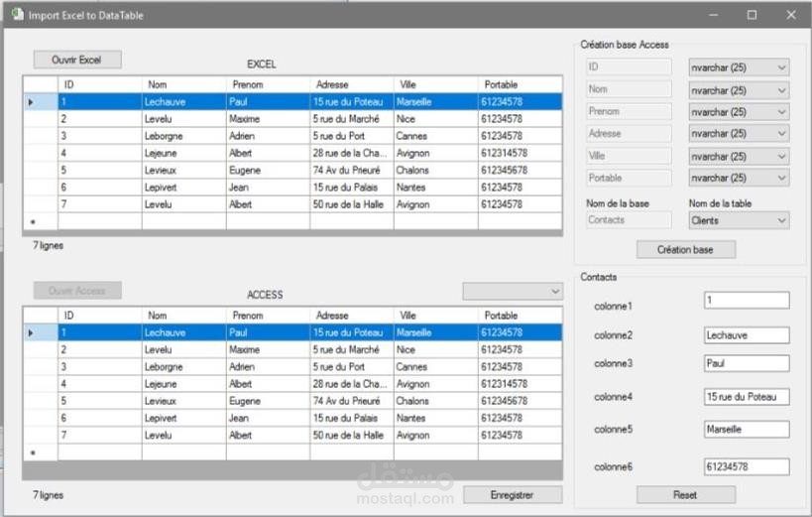
Task: Sort Excel grid by Nom column header
Action: coord(183,84)
